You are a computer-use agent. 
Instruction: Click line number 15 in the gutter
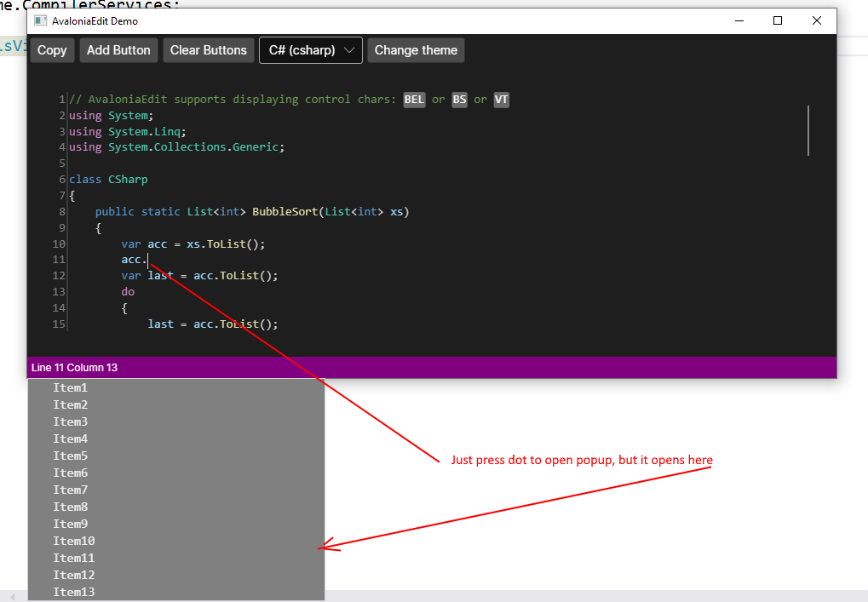pos(59,324)
